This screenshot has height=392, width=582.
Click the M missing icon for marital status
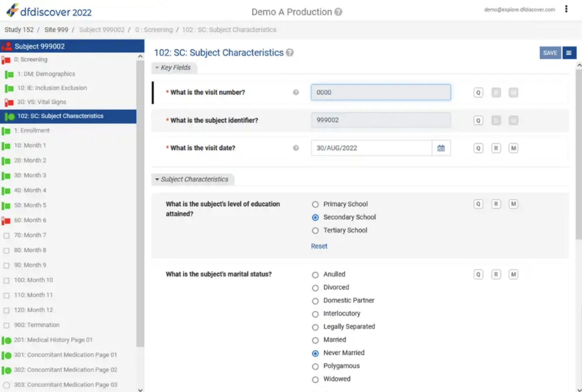pyautogui.click(x=513, y=274)
